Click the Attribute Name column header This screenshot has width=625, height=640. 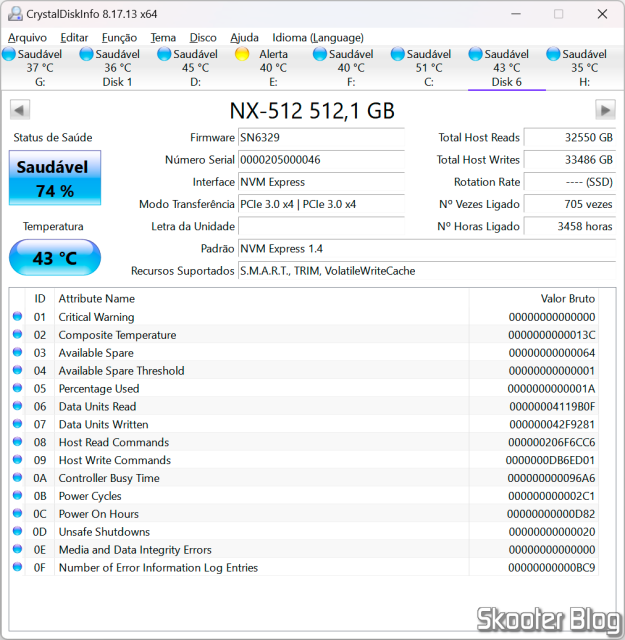[261, 299]
